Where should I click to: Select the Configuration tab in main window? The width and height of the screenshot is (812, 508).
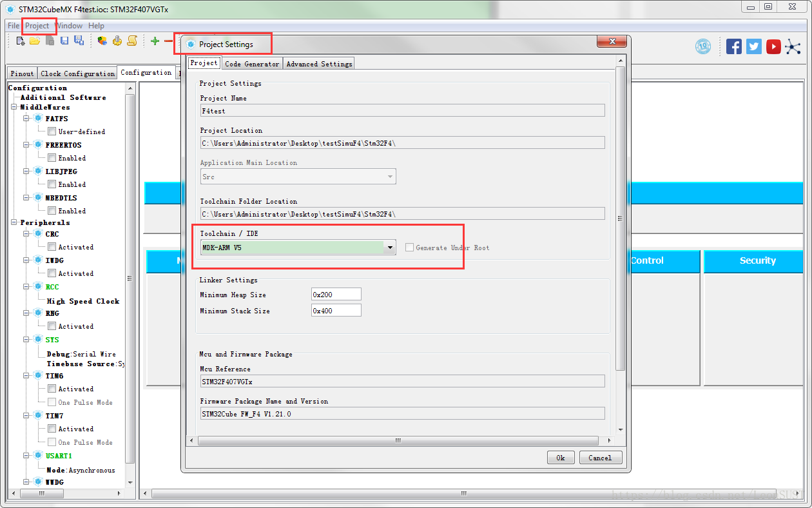pos(146,72)
